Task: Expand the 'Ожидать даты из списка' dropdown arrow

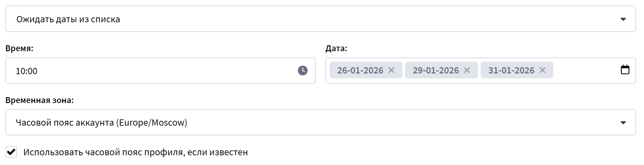Action: click(x=623, y=19)
